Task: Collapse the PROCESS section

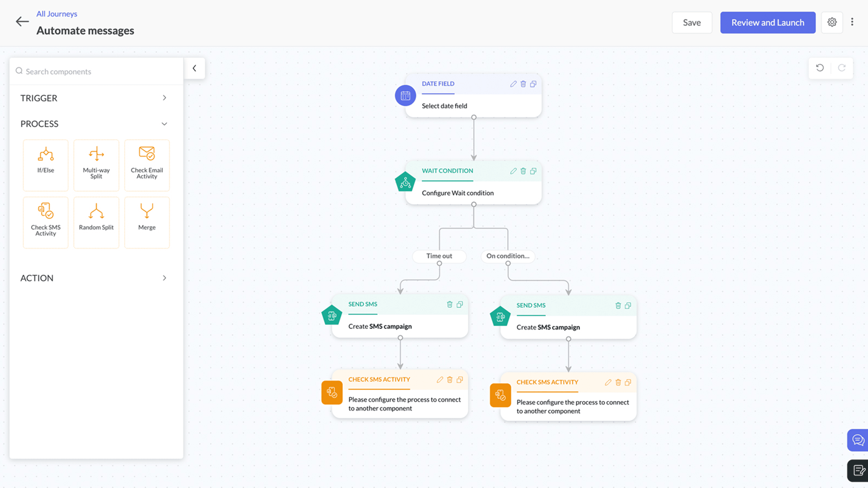Action: [164, 124]
